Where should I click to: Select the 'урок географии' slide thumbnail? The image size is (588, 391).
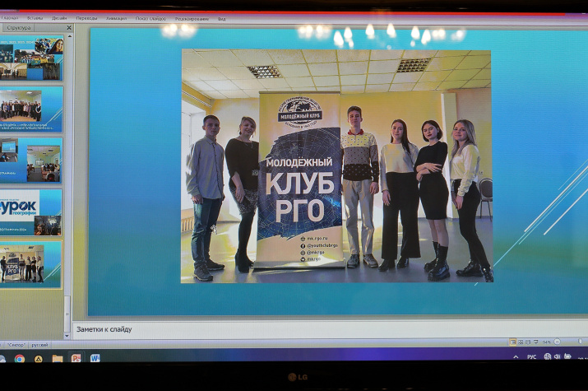tap(31, 212)
